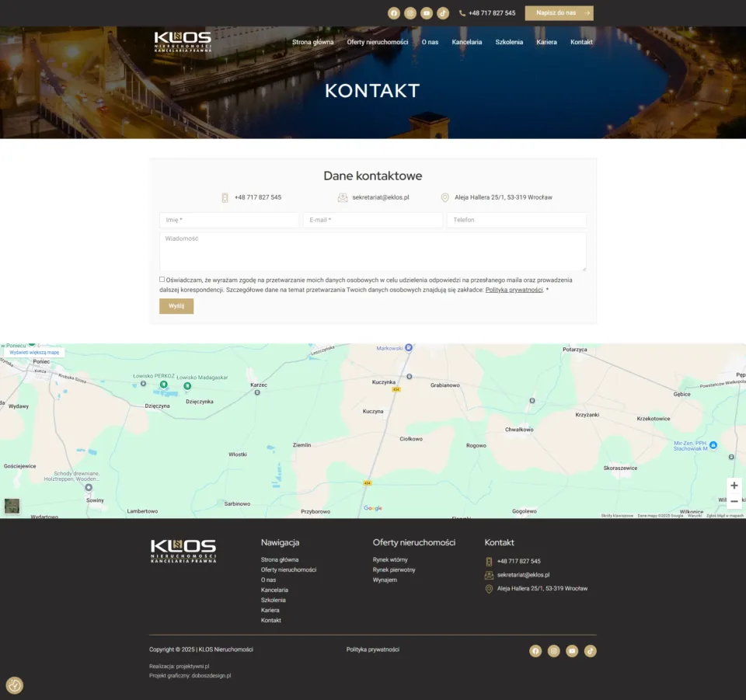Go to Strona główna in header menu
The height and width of the screenshot is (700, 746).
pos(312,42)
